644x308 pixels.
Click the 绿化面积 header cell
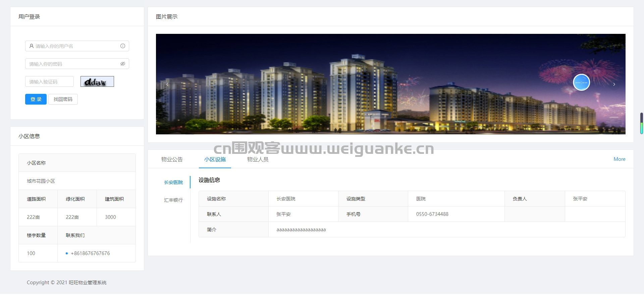point(77,199)
